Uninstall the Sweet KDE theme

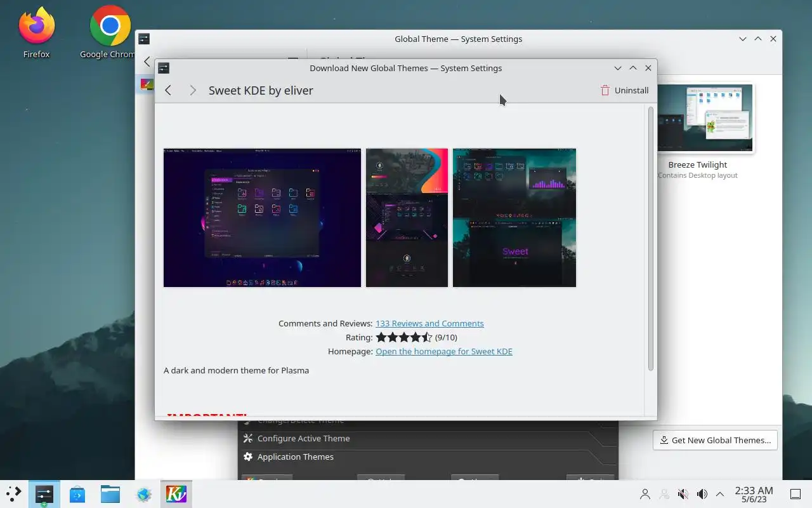click(625, 90)
